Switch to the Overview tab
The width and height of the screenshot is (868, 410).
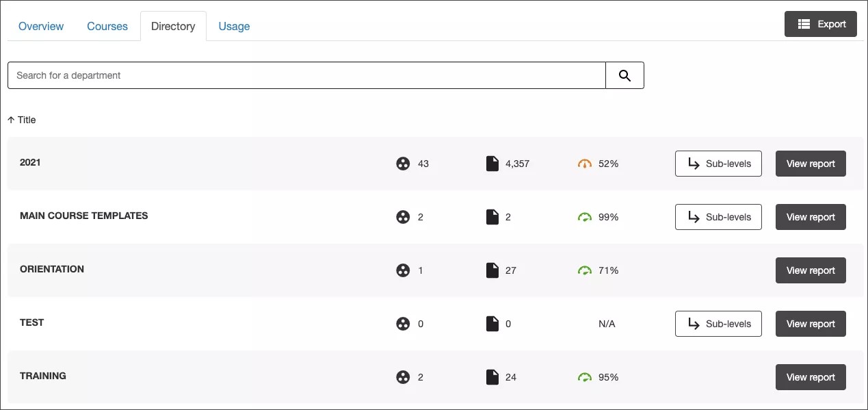pyautogui.click(x=40, y=26)
